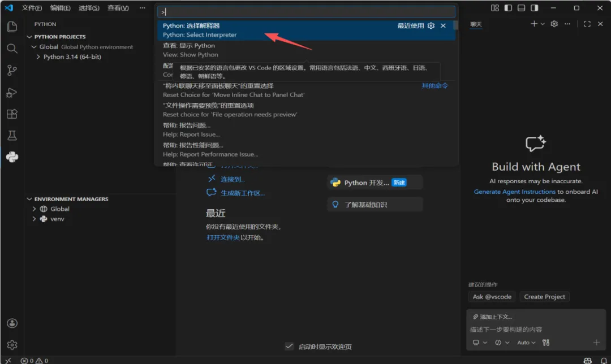Screen dimensions: 611x364
Task: Click the VS Code logo icon
Action: [x=8, y=8]
